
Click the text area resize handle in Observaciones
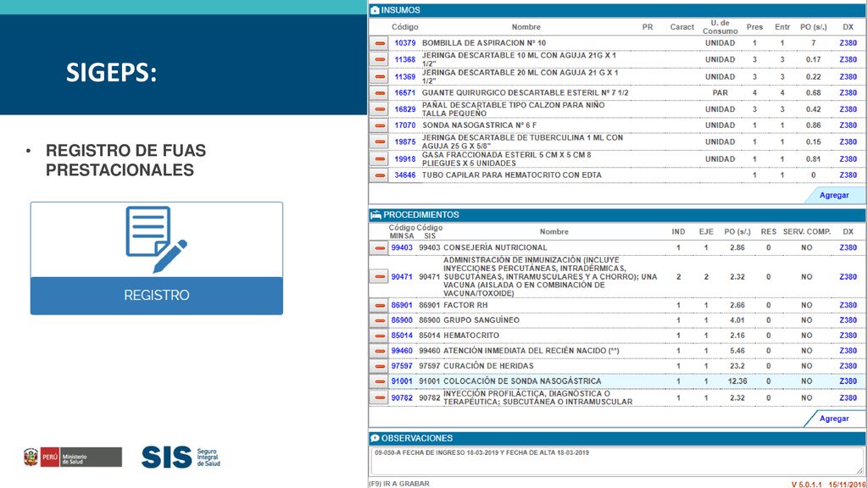click(x=860, y=471)
